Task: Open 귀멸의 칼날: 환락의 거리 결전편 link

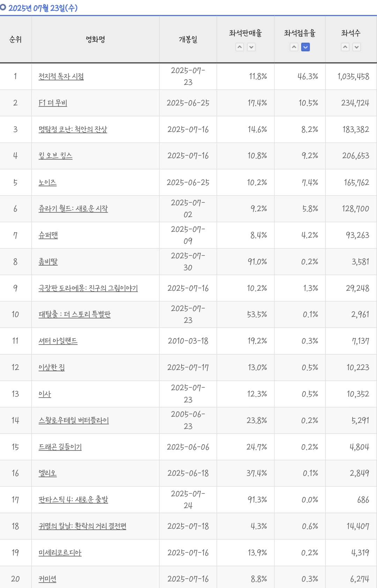Action: coord(82,526)
